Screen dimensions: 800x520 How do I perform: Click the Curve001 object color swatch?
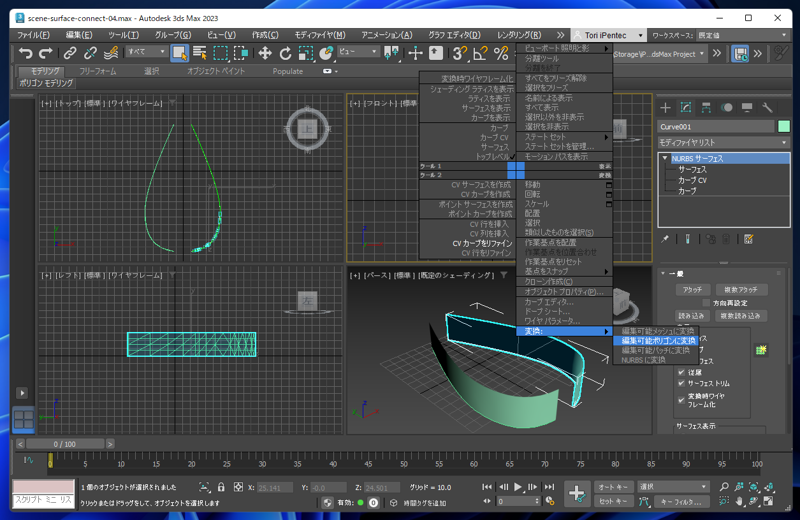[784, 126]
